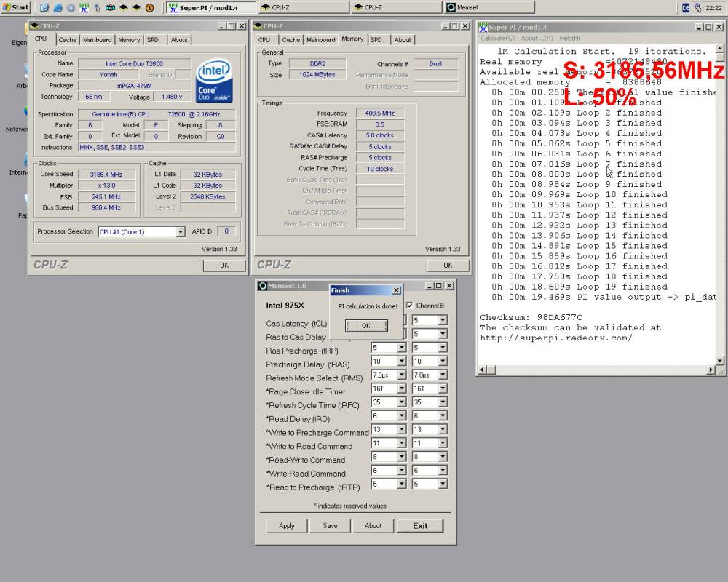Image resolution: width=728 pixels, height=582 pixels.
Task: Click the Core Speed value 3186.4 MHz
Action: coord(106,175)
